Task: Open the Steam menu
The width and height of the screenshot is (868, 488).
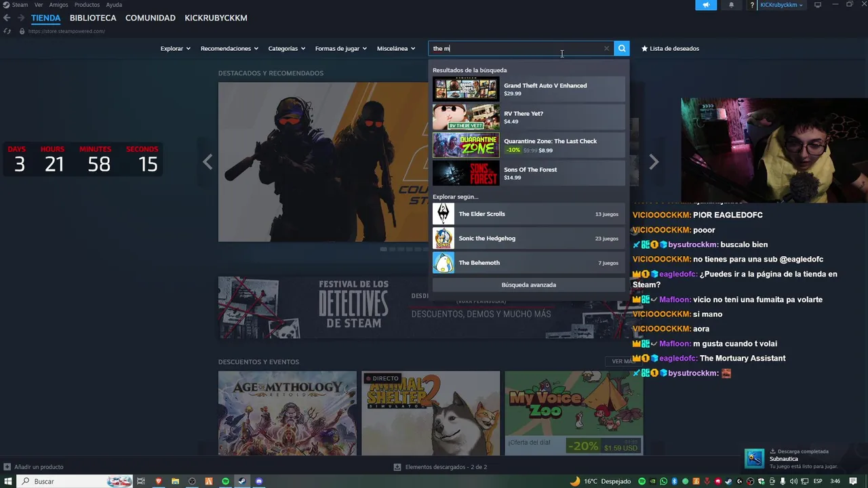Action: point(20,5)
